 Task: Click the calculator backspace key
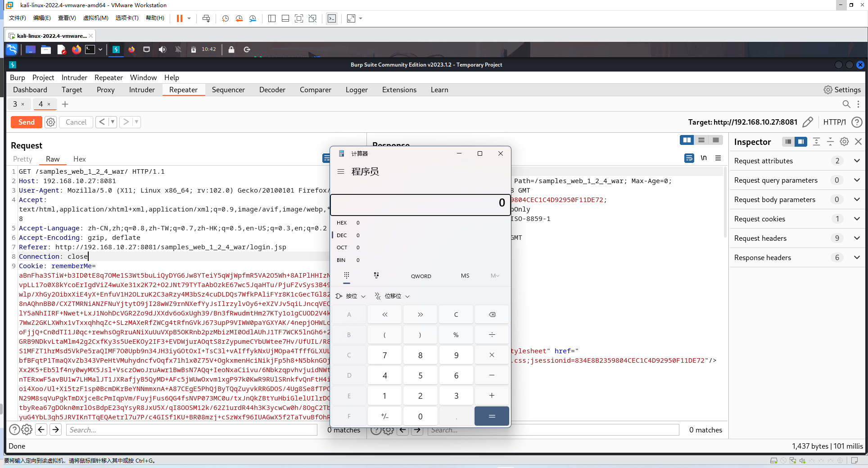coord(492,315)
